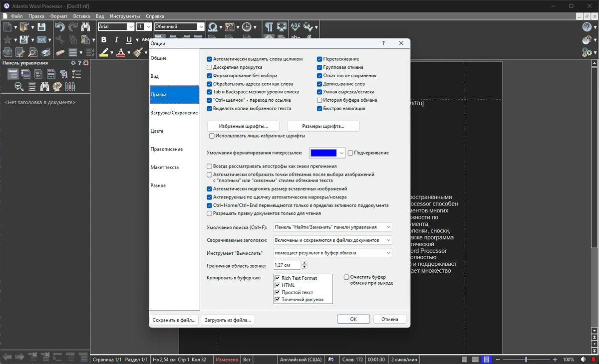This screenshot has height=364, width=599.
Task: Click the control panel binoculars icon
Action: pos(45,86)
